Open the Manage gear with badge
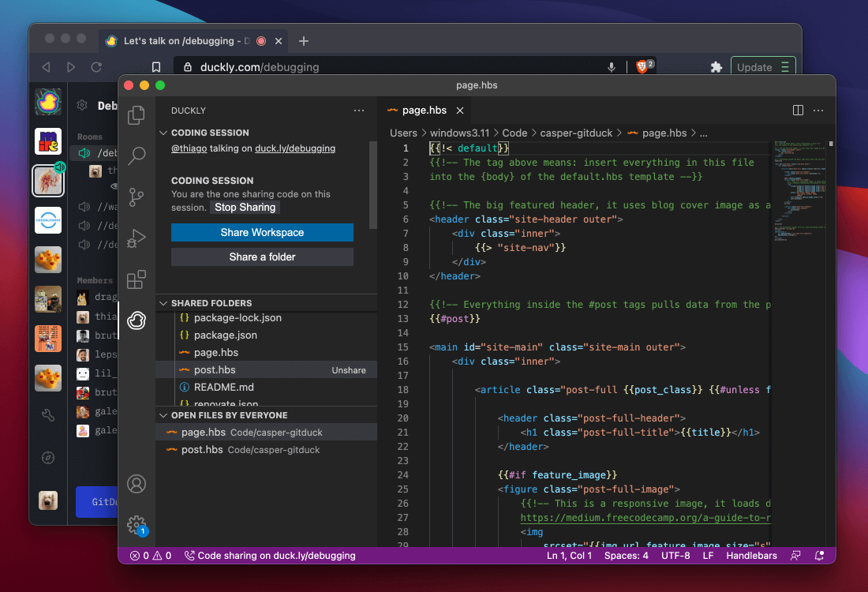 click(137, 525)
